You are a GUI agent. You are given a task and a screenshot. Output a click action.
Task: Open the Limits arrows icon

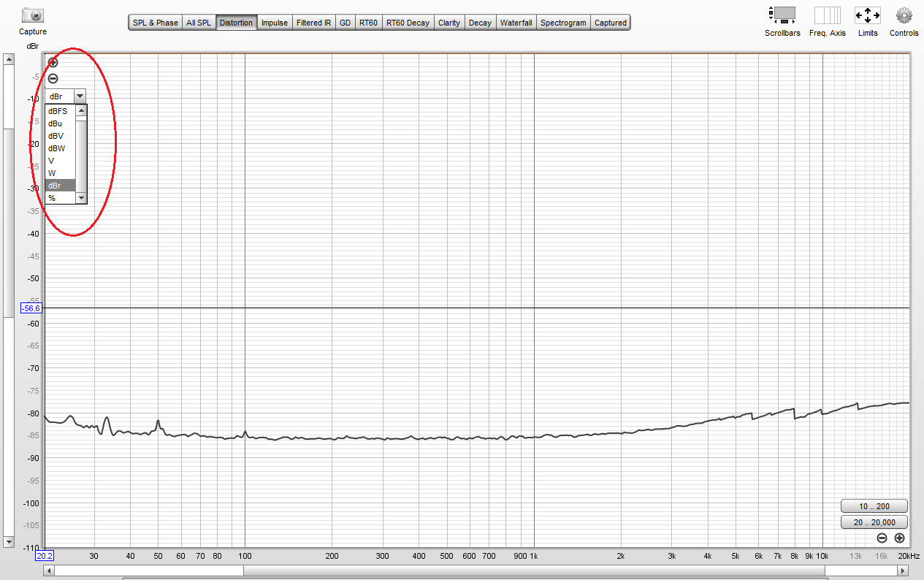click(x=868, y=15)
